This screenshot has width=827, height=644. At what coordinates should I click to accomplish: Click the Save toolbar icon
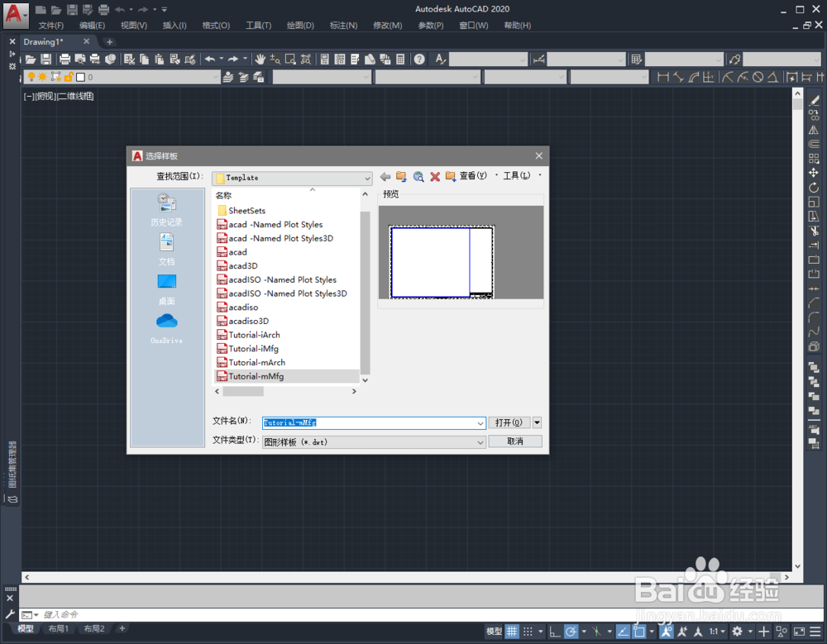(46, 60)
